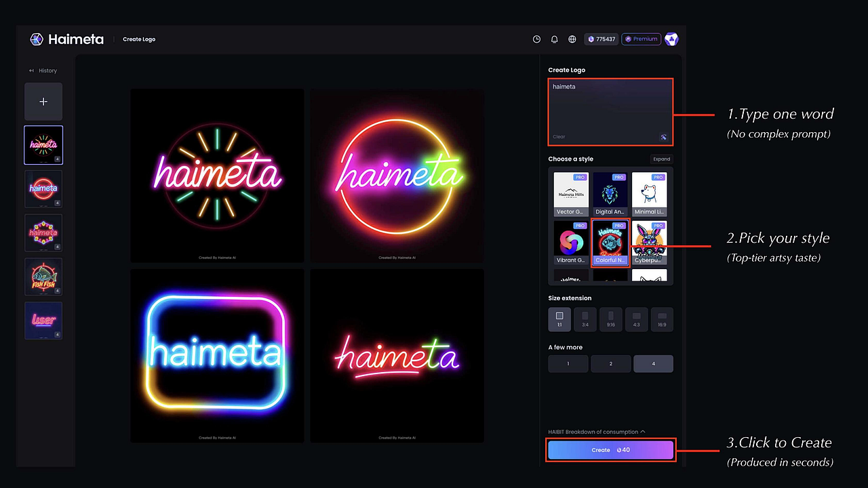Select the 1:1 size option

click(x=559, y=319)
